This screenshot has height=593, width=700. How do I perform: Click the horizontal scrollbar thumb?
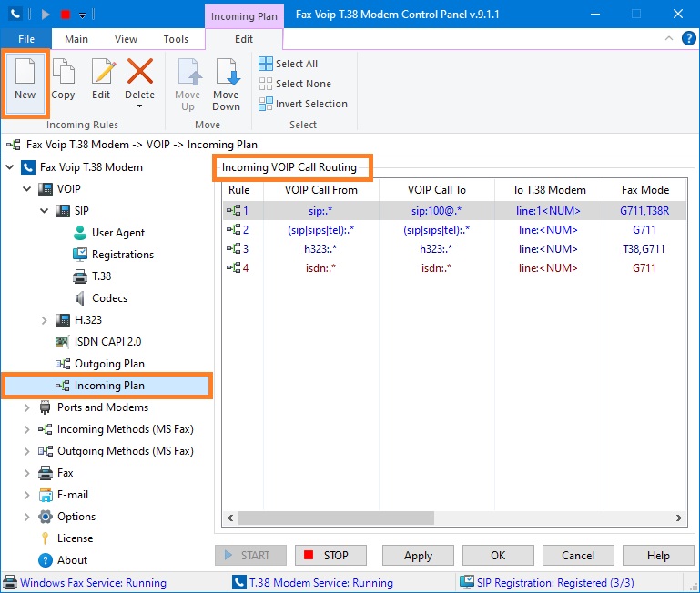pyautogui.click(x=336, y=518)
